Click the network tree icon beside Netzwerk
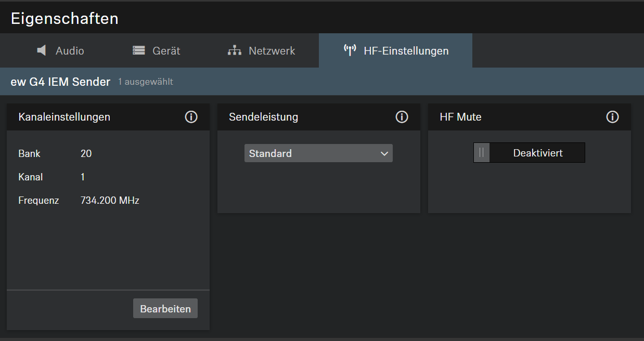The width and height of the screenshot is (644, 341). (x=235, y=50)
